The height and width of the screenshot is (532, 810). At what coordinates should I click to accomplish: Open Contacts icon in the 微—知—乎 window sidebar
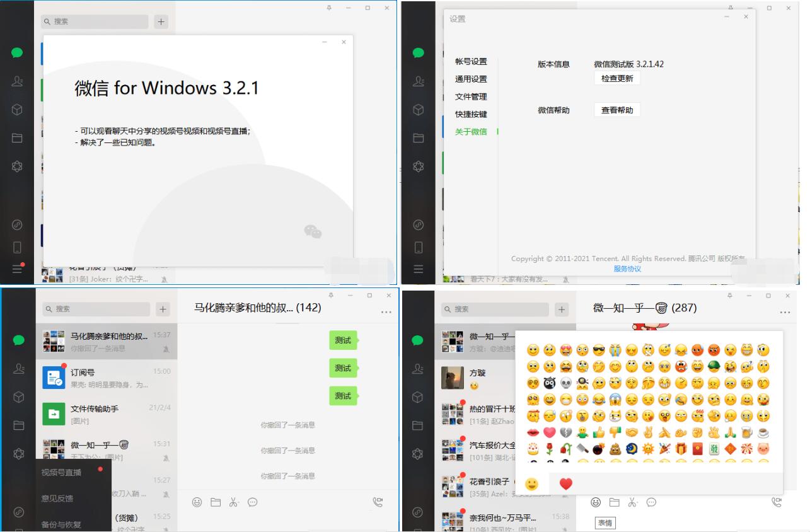[x=418, y=369]
